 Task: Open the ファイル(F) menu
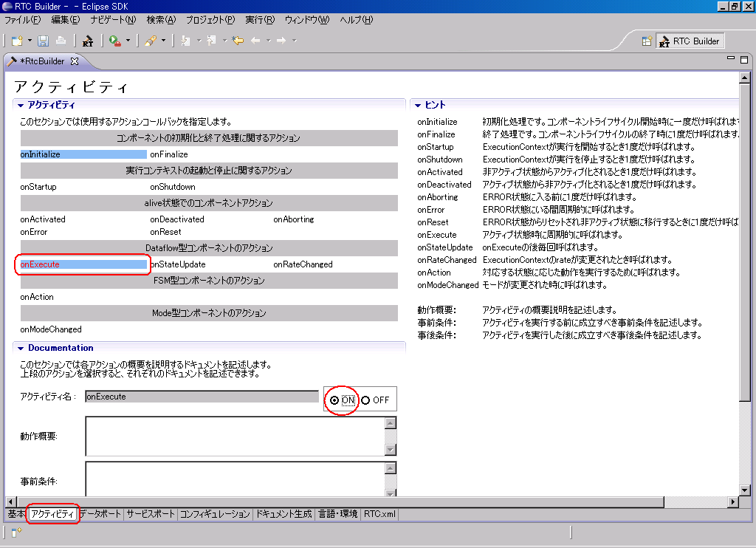23,20
